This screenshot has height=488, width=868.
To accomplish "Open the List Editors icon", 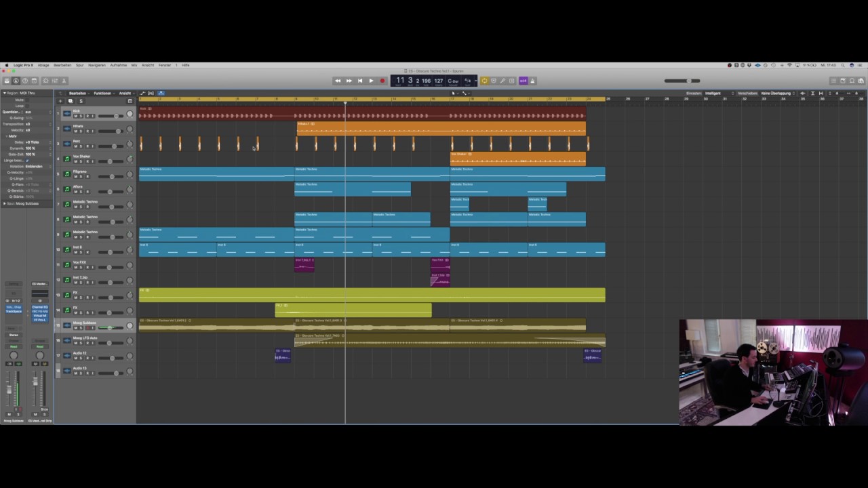I will coord(833,81).
